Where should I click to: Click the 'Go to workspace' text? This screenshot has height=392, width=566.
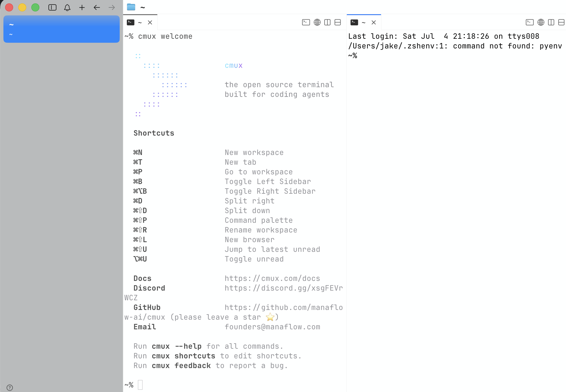point(259,172)
